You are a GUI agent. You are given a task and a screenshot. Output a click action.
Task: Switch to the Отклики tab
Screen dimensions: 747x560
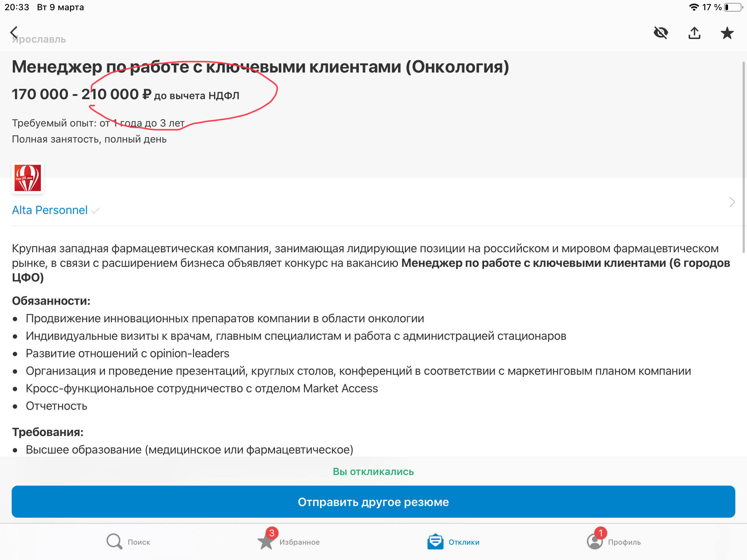coord(453,542)
